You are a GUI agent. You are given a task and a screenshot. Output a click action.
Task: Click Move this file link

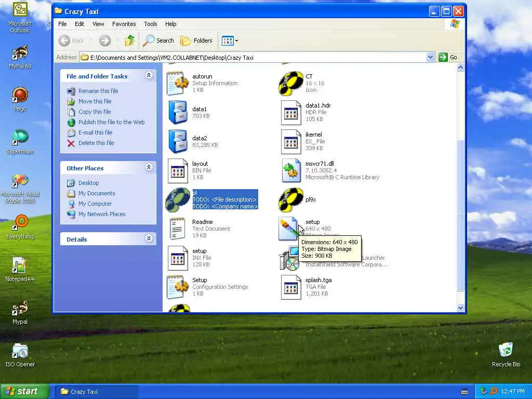coord(95,101)
